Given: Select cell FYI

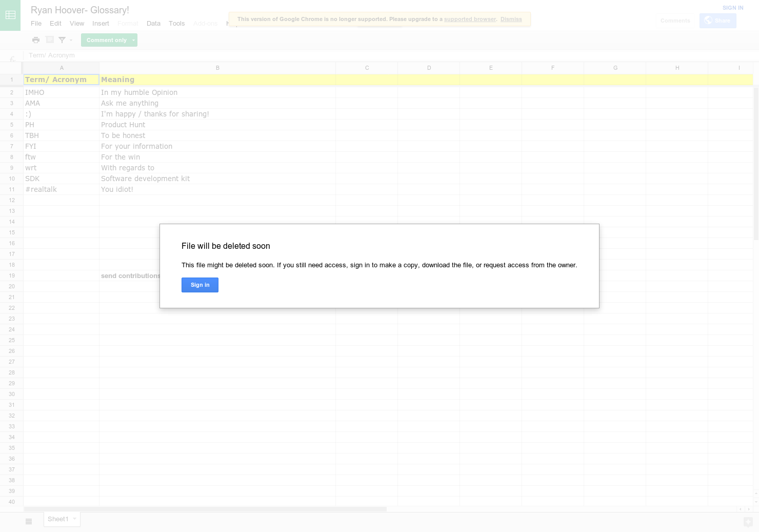Looking at the screenshot, I should tap(62, 146).
